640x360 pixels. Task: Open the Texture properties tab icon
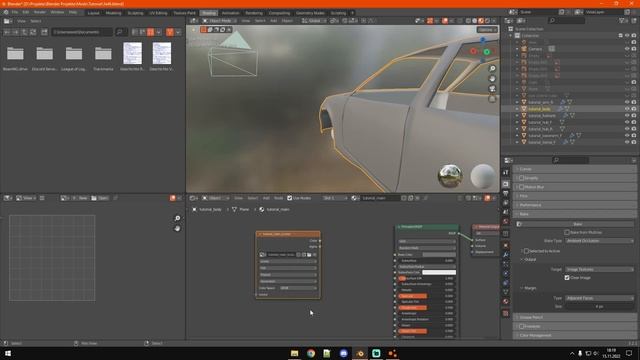(x=506, y=313)
